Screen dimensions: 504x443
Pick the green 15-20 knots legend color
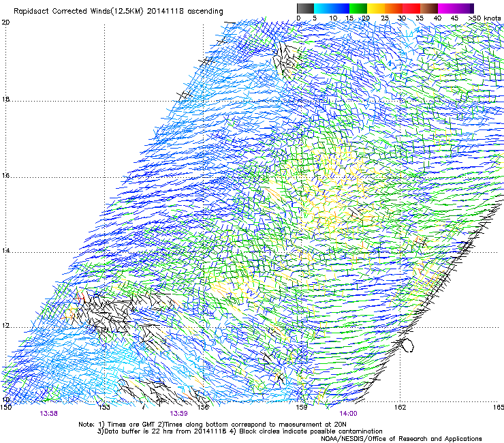(358, 8)
